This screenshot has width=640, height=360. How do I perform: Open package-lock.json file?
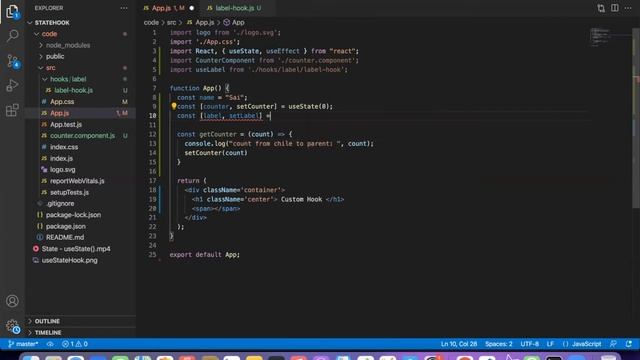(x=73, y=215)
